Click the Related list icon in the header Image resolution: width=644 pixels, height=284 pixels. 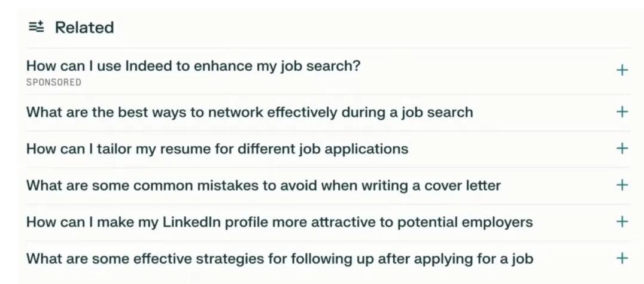[36, 27]
